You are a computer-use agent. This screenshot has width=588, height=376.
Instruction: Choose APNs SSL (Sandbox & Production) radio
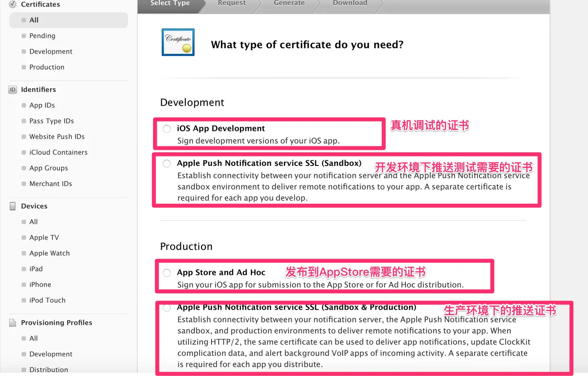point(166,308)
